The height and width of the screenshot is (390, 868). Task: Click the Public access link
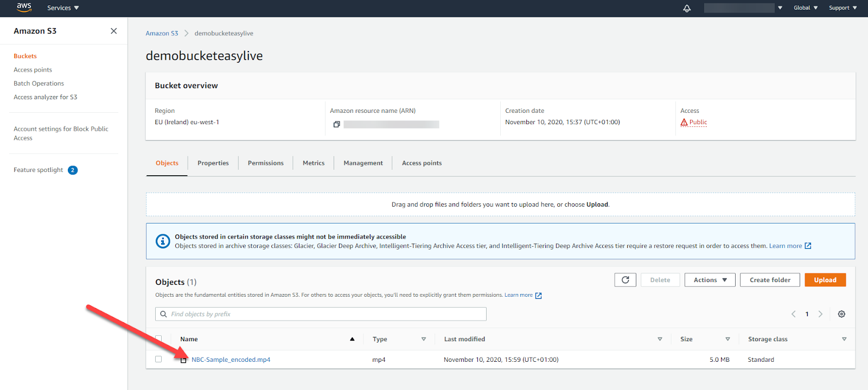698,123
